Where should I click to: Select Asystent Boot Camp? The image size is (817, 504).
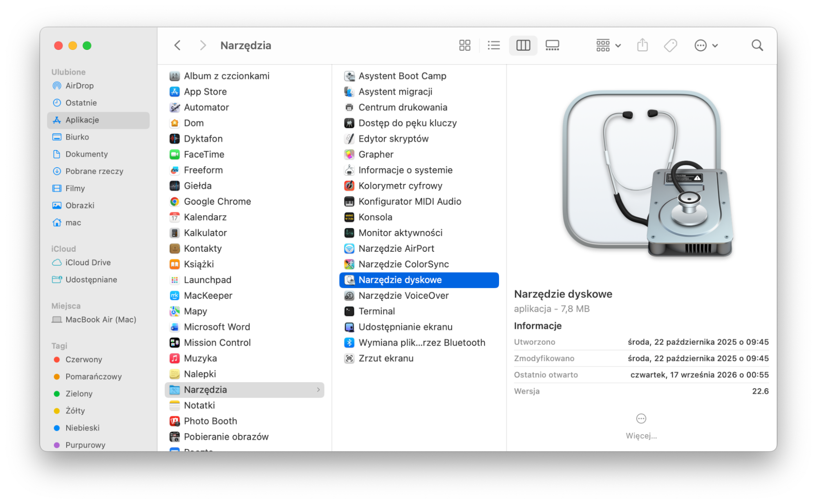pyautogui.click(x=419, y=76)
